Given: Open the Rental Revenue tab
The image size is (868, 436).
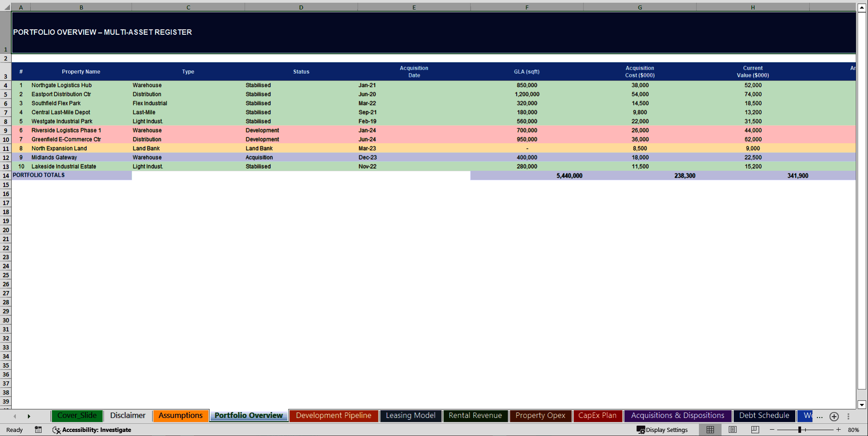Looking at the screenshot, I should tap(475, 415).
